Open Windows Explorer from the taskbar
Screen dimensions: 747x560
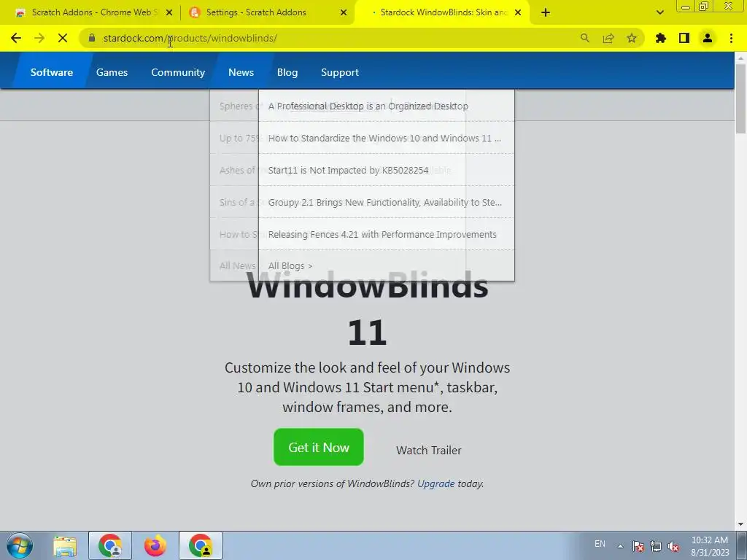coord(65,545)
